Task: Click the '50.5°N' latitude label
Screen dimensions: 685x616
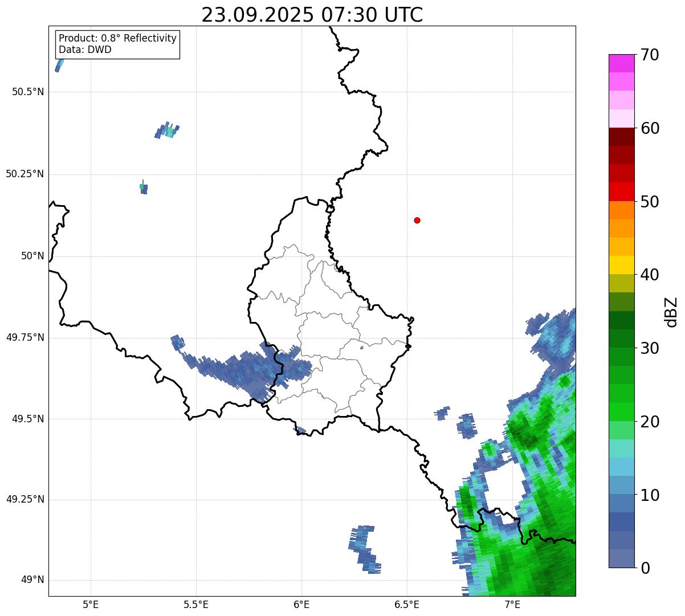Action: (x=28, y=92)
